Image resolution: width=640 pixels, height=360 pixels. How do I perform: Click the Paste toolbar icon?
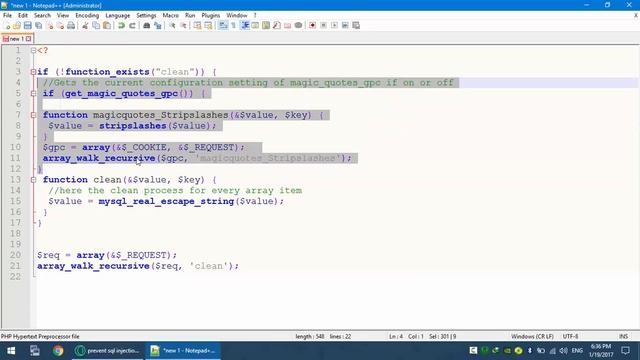point(107,25)
